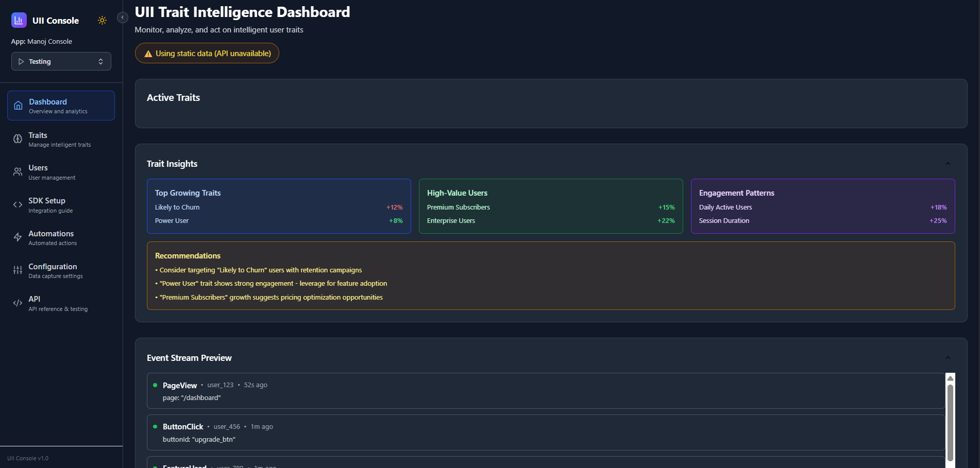The height and width of the screenshot is (468, 980).
Task: Click the Traits brain icon
Action: pos(18,139)
